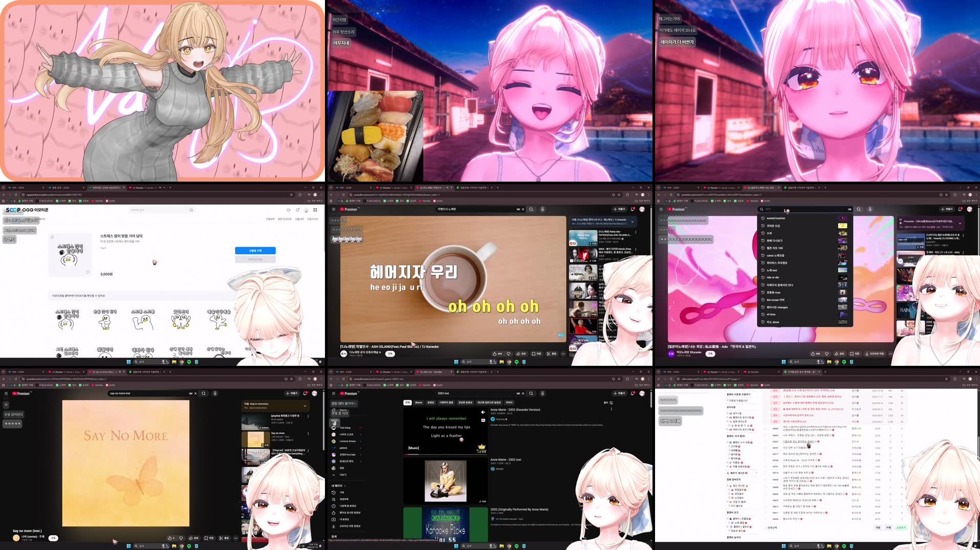The width and height of the screenshot is (980, 550).
Task: Toggle the heart favorite on the emoticon
Action: [x=88, y=272]
